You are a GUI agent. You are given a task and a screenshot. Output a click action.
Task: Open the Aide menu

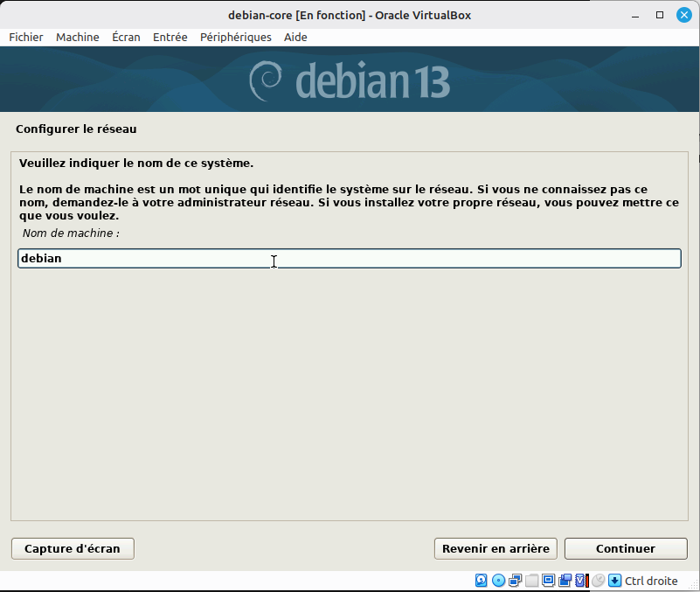click(x=295, y=37)
